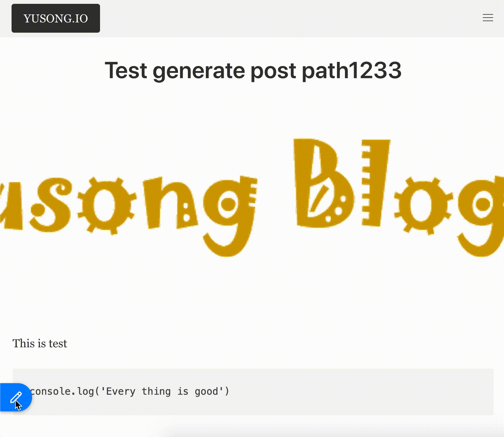Click the post title heading
This screenshot has width=504, height=437.
253,70
